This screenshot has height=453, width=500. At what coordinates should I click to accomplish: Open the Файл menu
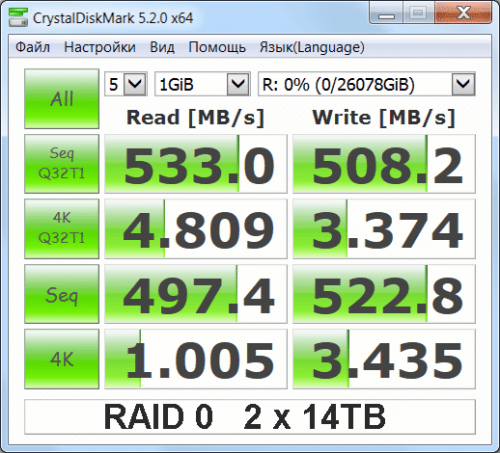point(33,47)
